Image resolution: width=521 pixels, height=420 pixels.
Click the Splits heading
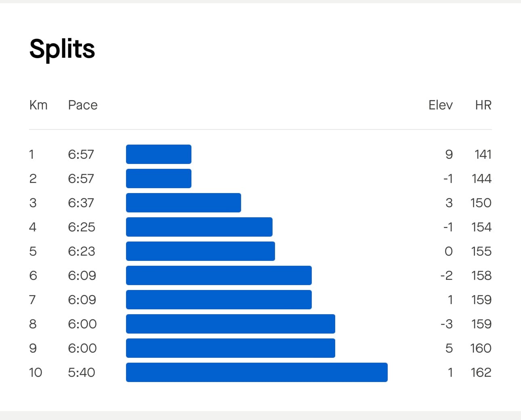[x=62, y=49]
